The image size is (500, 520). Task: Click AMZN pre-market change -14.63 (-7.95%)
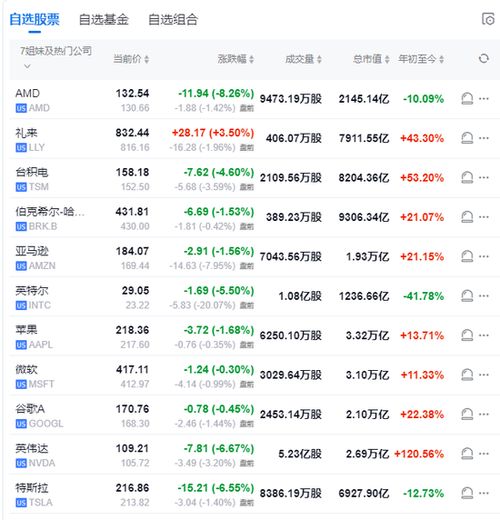tap(202, 266)
